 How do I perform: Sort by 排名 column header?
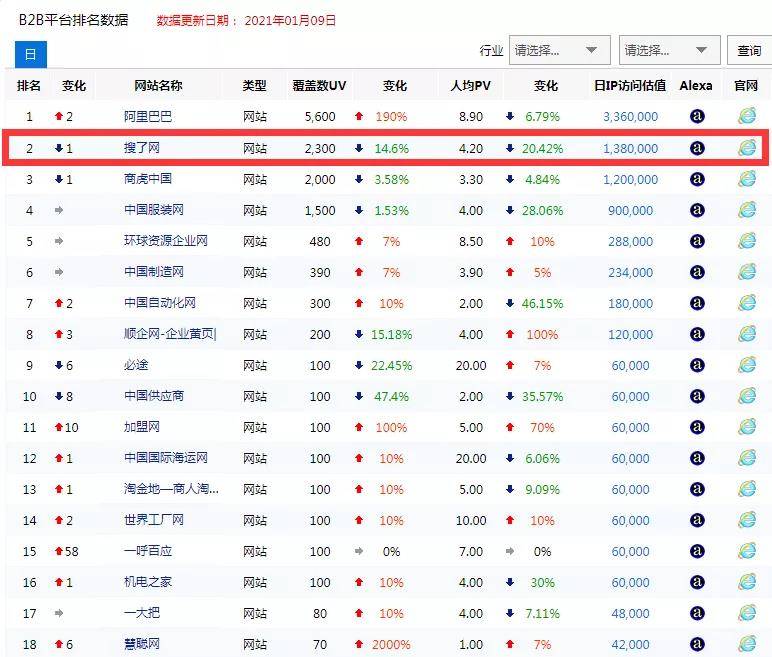click(x=29, y=86)
